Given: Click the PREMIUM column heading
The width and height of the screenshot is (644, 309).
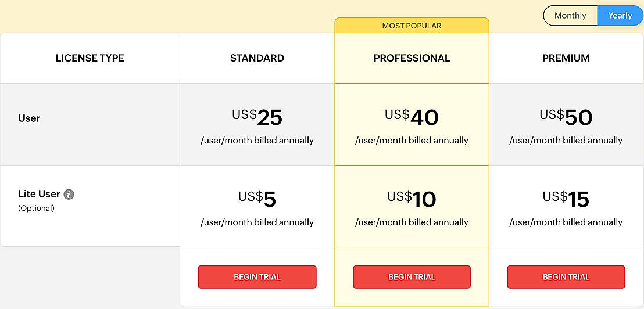Looking at the screenshot, I should 566,58.
